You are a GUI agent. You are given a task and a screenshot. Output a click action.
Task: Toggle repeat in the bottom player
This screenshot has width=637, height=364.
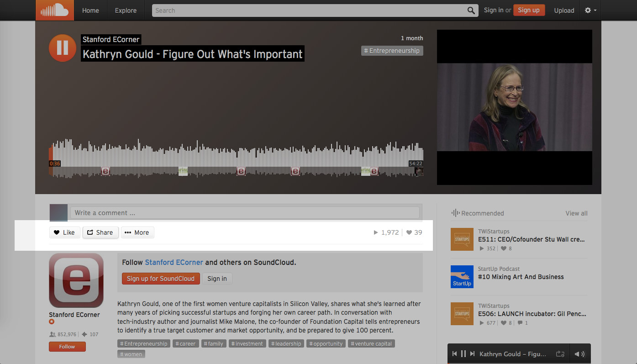click(560, 354)
